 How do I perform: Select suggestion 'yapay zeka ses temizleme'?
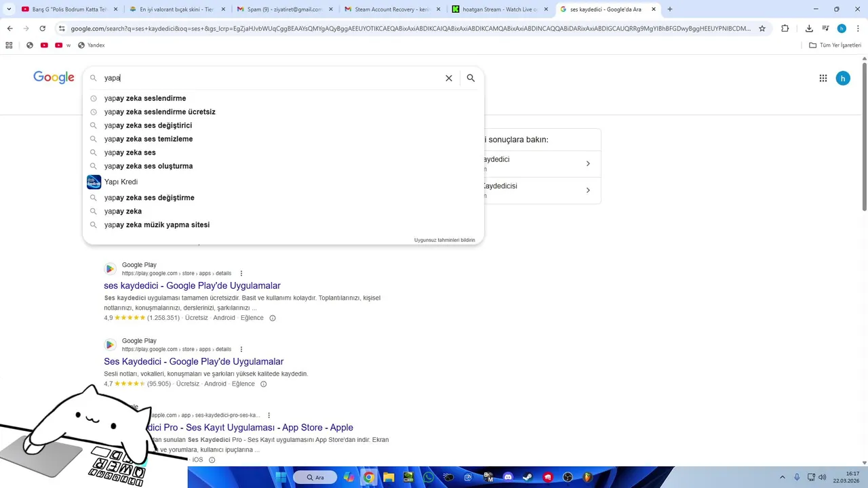click(x=283, y=139)
